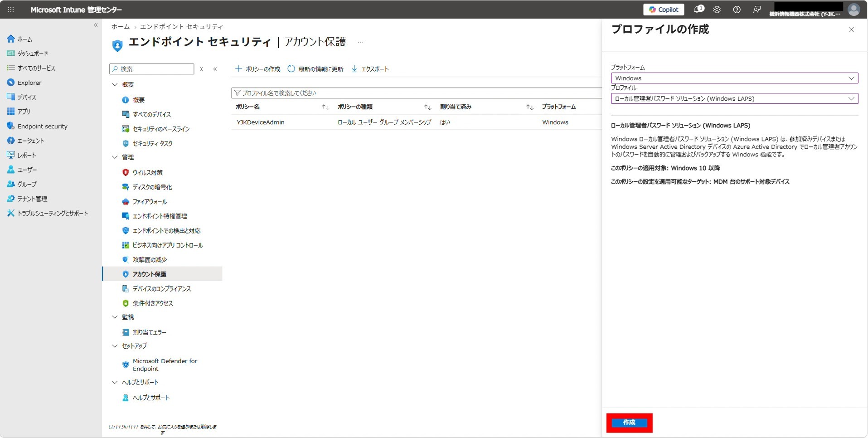Open the プラットフォーム dropdown showing Windows

coord(734,78)
